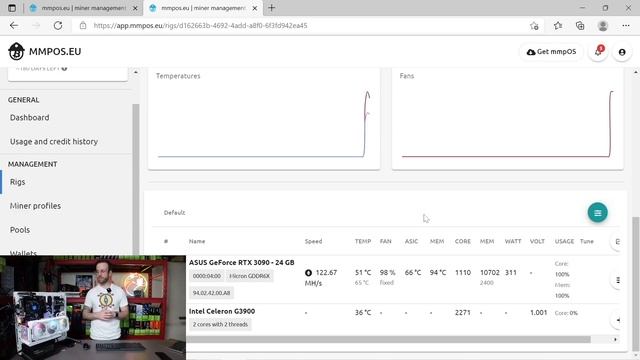Click the Temperatures chart
640x360 pixels.
pyautogui.click(x=264, y=118)
